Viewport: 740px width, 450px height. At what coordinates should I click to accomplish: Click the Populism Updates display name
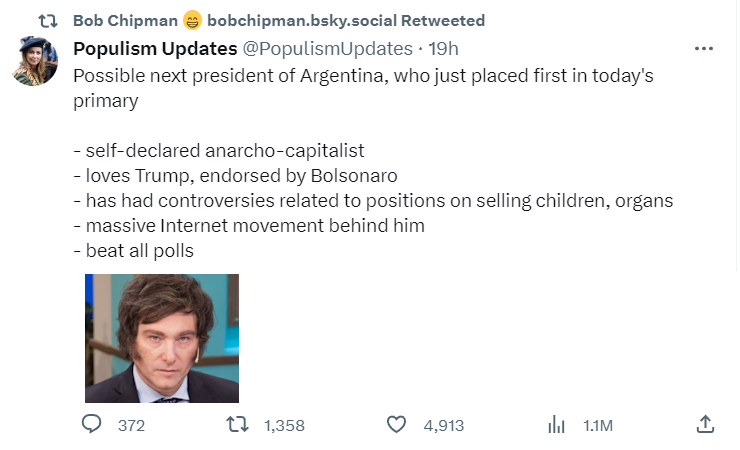(155, 49)
